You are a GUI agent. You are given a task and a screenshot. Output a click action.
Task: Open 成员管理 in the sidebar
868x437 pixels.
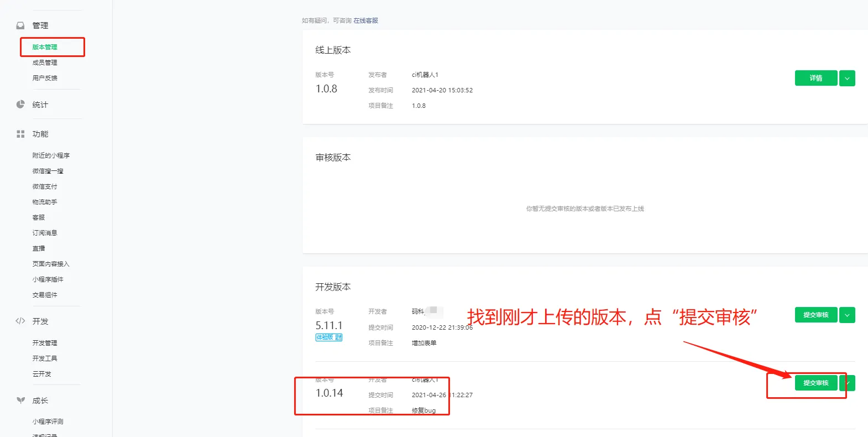45,63
